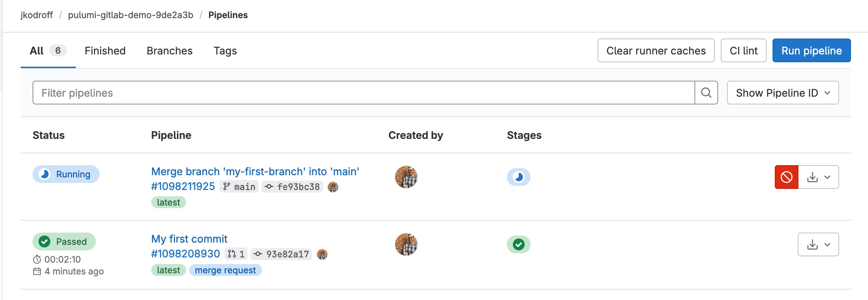Expand the Show Pipeline ID dropdown

[783, 93]
